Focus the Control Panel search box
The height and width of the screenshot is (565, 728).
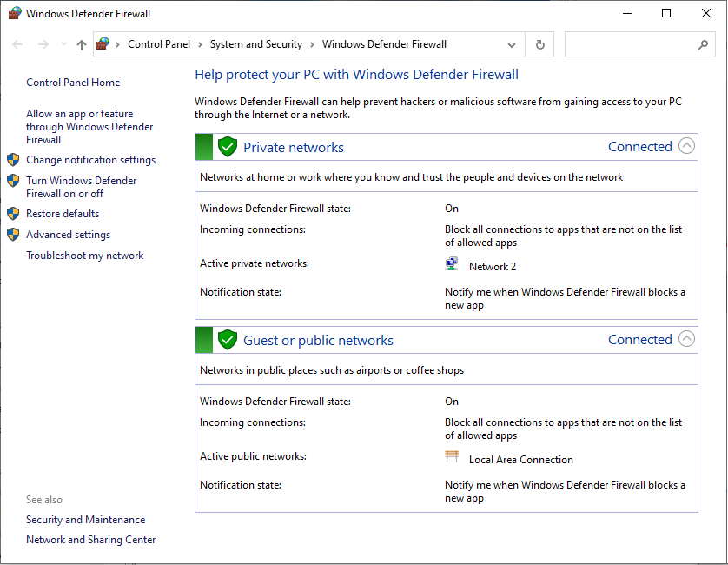pyautogui.click(x=639, y=44)
